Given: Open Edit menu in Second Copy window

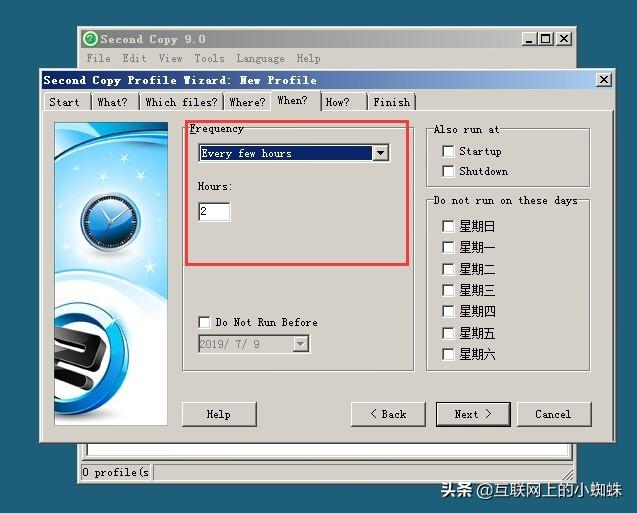Looking at the screenshot, I should [x=134, y=58].
